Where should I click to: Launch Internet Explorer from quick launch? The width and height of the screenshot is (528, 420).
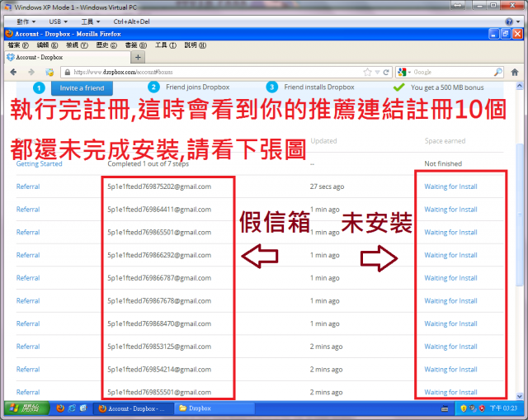click(x=72, y=408)
